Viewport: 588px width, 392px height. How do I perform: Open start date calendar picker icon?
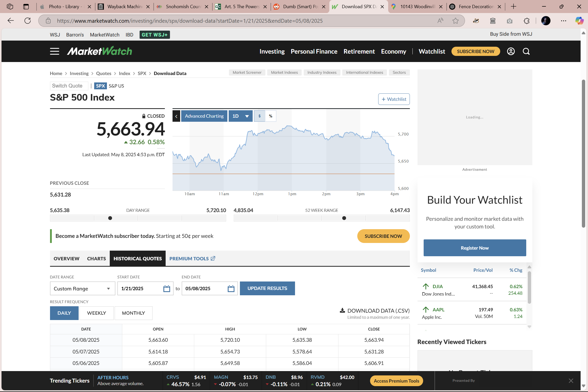point(167,289)
